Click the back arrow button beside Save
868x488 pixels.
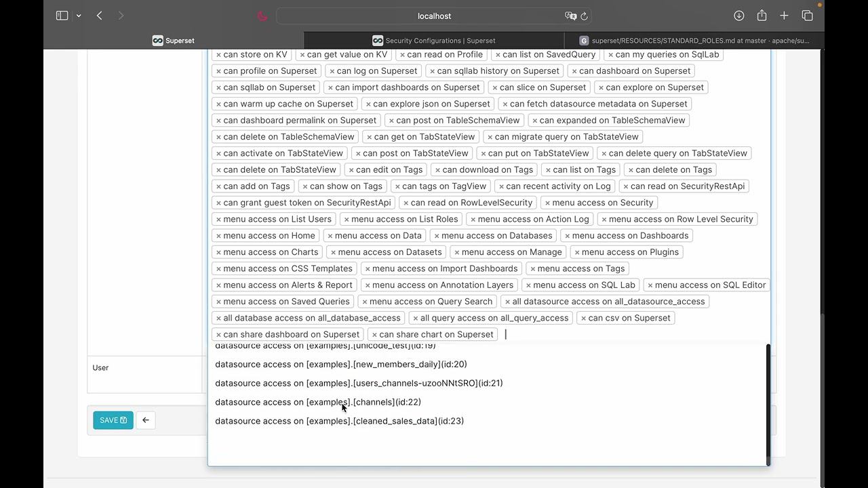tap(146, 420)
